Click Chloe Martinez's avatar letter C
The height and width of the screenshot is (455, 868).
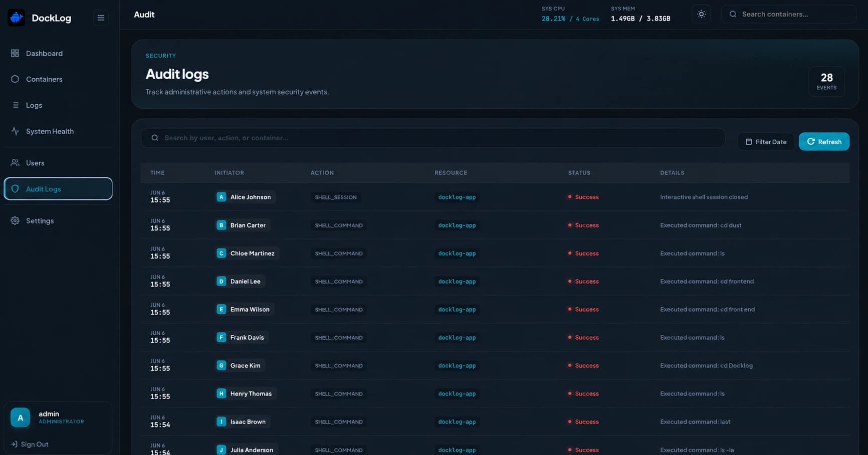point(221,253)
